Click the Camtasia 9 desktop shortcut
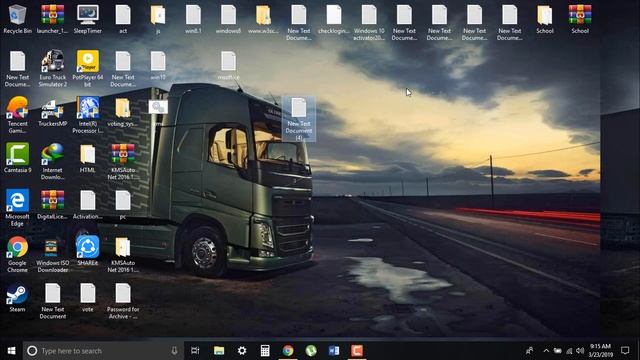640x360 pixels. (17, 158)
